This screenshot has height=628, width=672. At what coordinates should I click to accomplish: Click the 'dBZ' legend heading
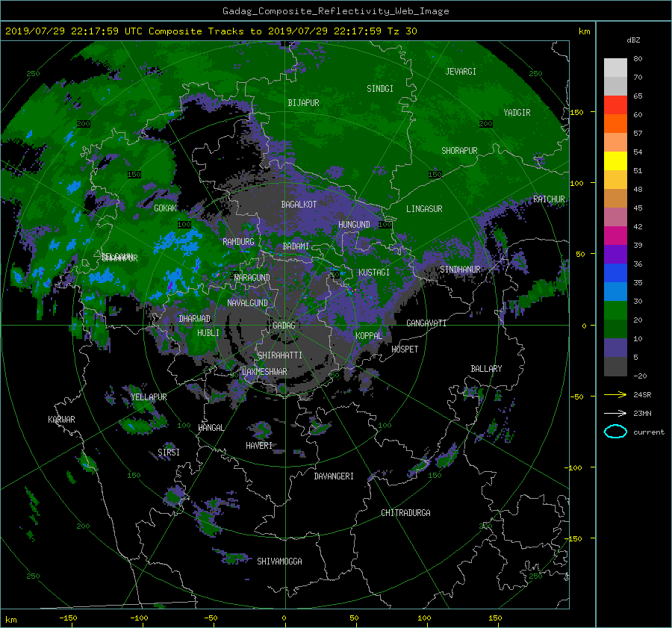(x=633, y=40)
